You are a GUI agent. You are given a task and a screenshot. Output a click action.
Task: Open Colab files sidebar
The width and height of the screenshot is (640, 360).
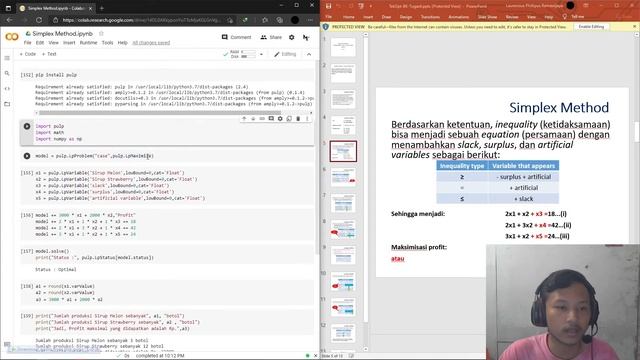click(x=7, y=104)
